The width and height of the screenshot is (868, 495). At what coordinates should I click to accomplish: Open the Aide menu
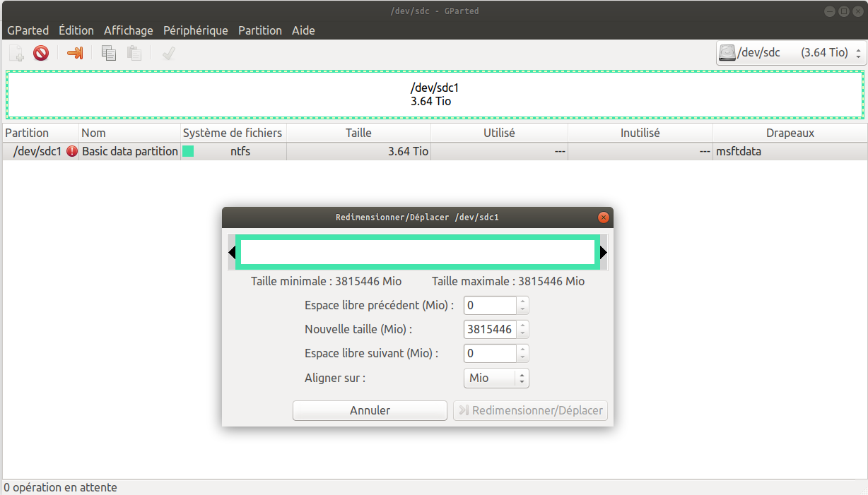click(x=303, y=30)
